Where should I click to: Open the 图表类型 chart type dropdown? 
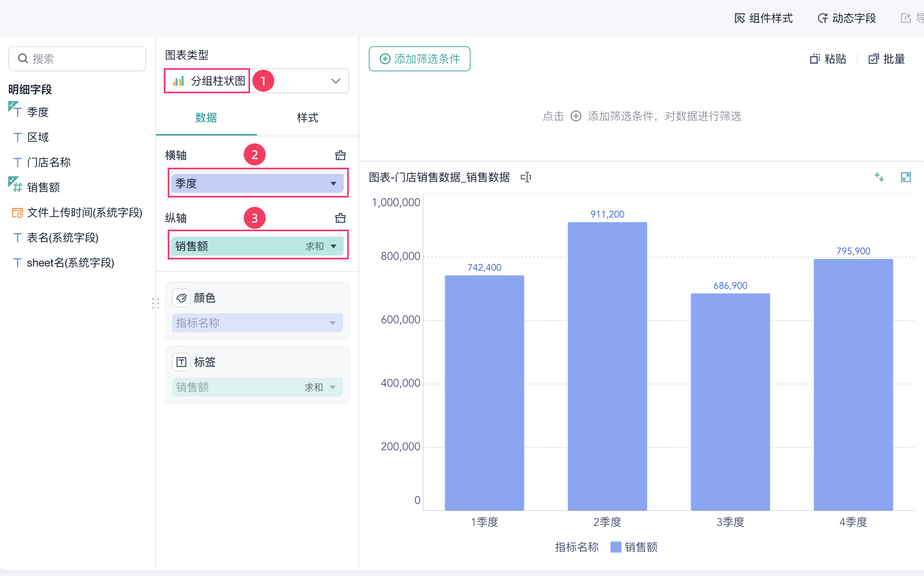257,81
